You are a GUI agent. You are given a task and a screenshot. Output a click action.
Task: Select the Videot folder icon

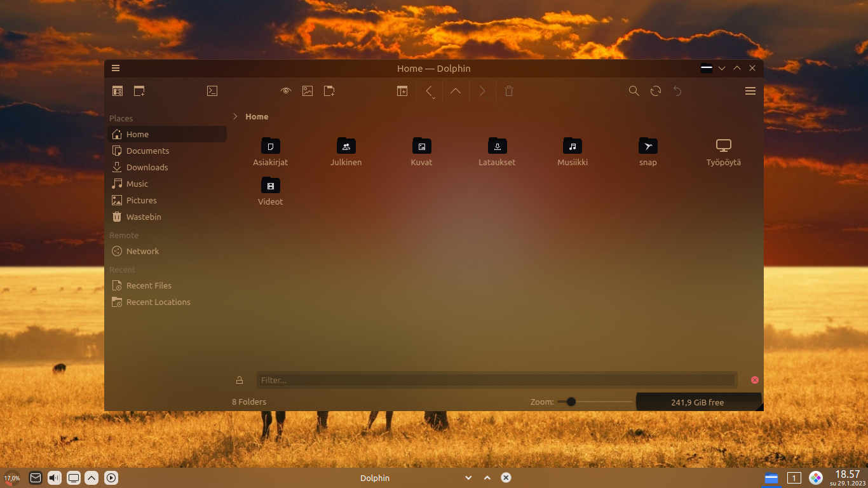pos(271,185)
